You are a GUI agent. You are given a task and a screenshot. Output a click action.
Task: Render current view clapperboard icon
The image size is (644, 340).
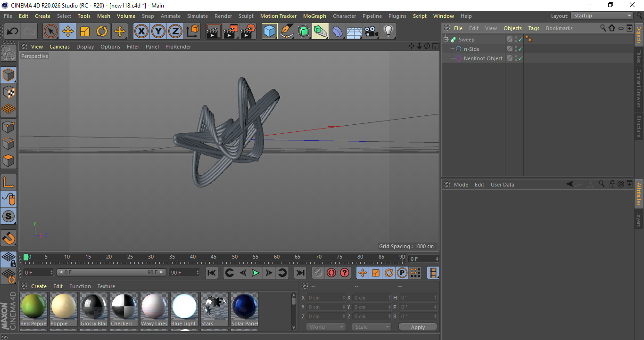(x=214, y=32)
